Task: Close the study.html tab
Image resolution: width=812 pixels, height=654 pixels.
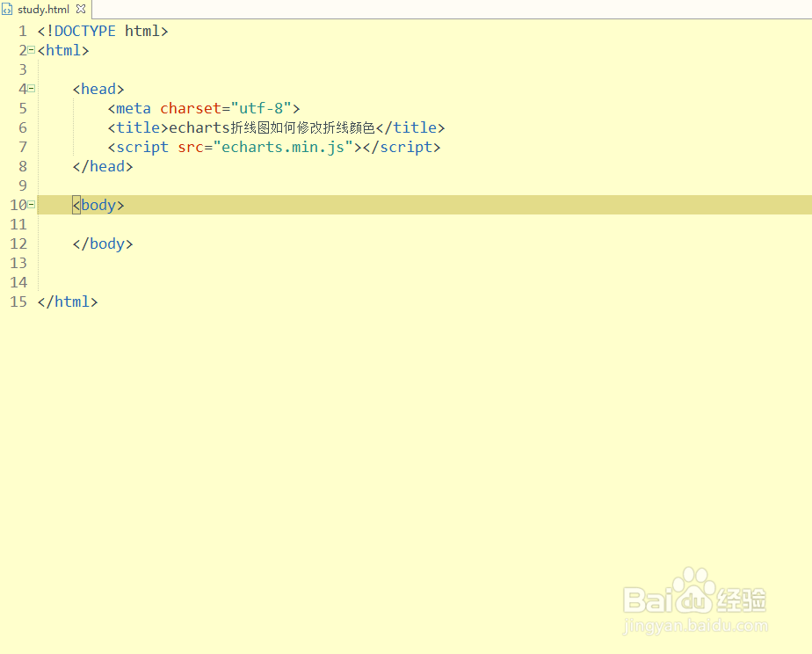Action: pos(81,9)
